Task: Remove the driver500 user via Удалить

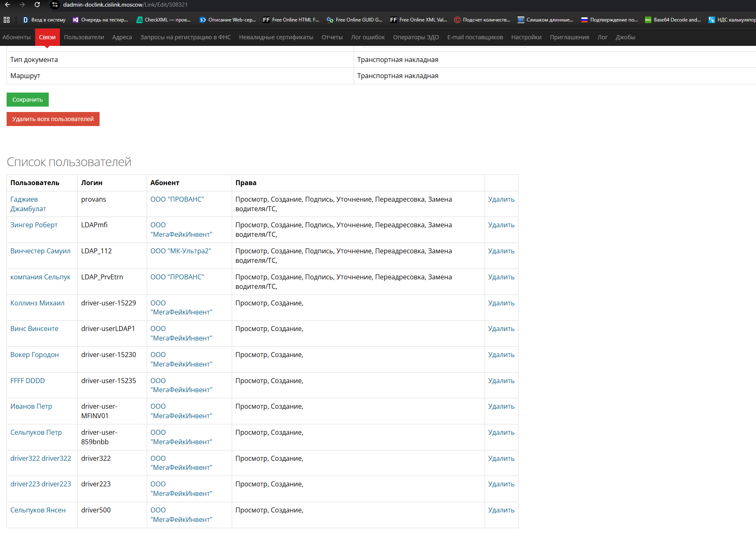Action: click(x=501, y=510)
